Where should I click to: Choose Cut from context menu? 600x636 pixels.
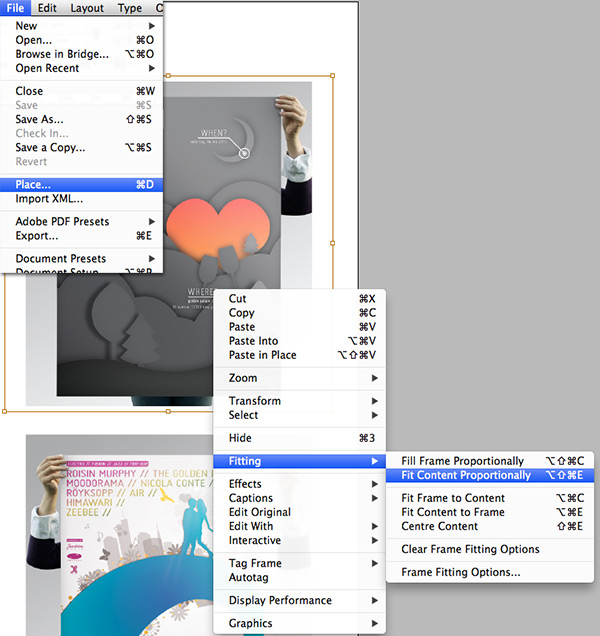pos(299,299)
